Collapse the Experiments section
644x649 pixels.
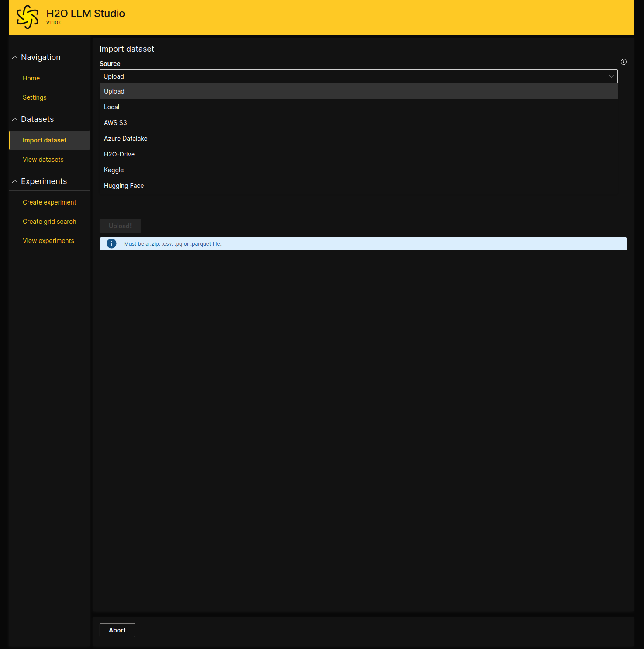[15, 181]
